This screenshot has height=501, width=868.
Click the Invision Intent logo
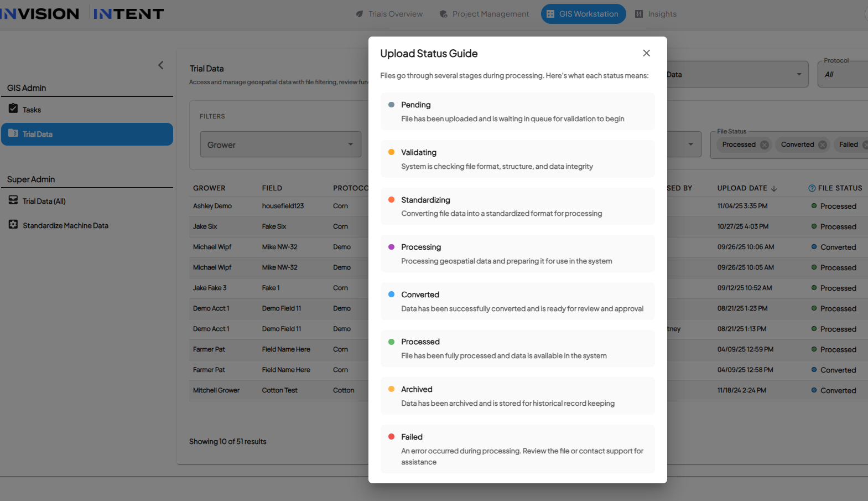[82, 14]
